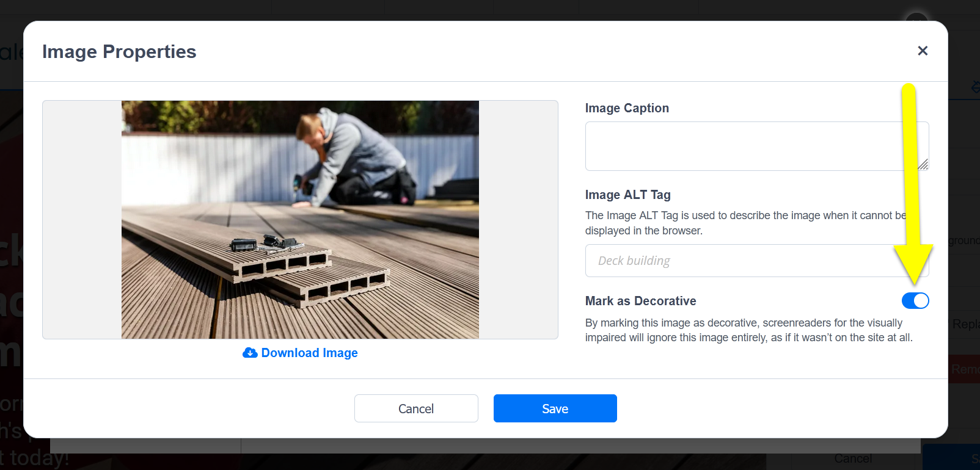Screen dimensions: 980x470
Task: Click the dimmed background Cancel button
Action: click(x=853, y=458)
